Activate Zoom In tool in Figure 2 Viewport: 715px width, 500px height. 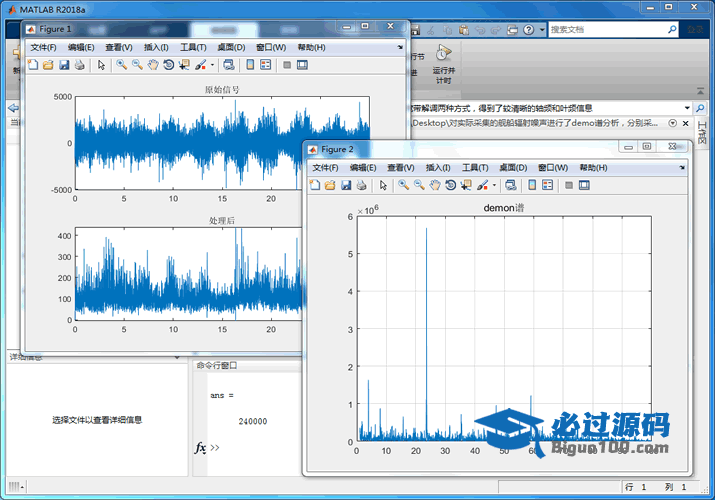pos(403,185)
